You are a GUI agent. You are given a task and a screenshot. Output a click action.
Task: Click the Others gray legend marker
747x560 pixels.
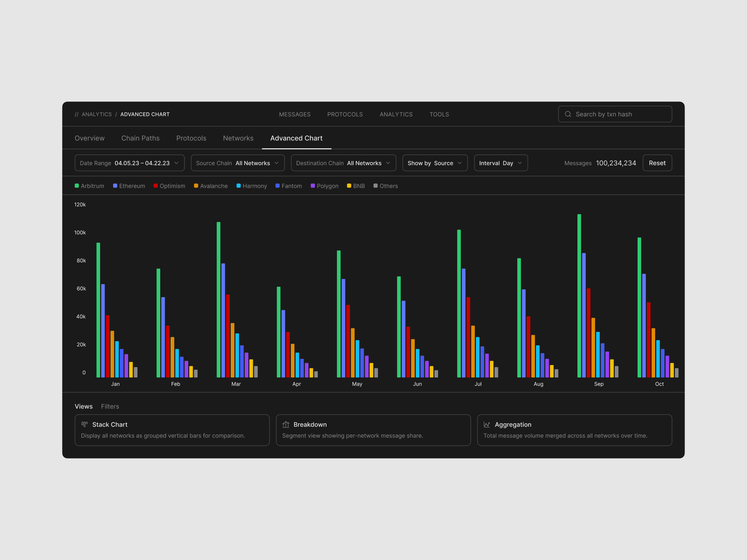(375, 186)
